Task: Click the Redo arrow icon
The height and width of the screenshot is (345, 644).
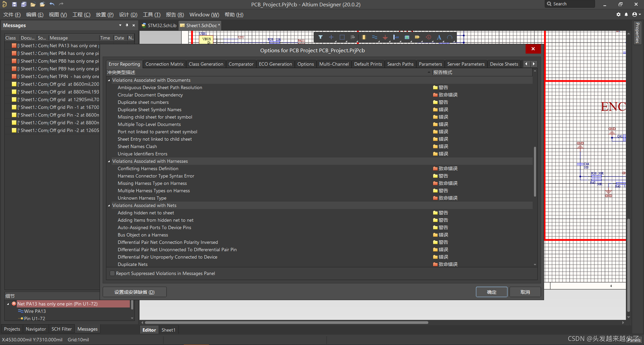Action: [x=61, y=4]
